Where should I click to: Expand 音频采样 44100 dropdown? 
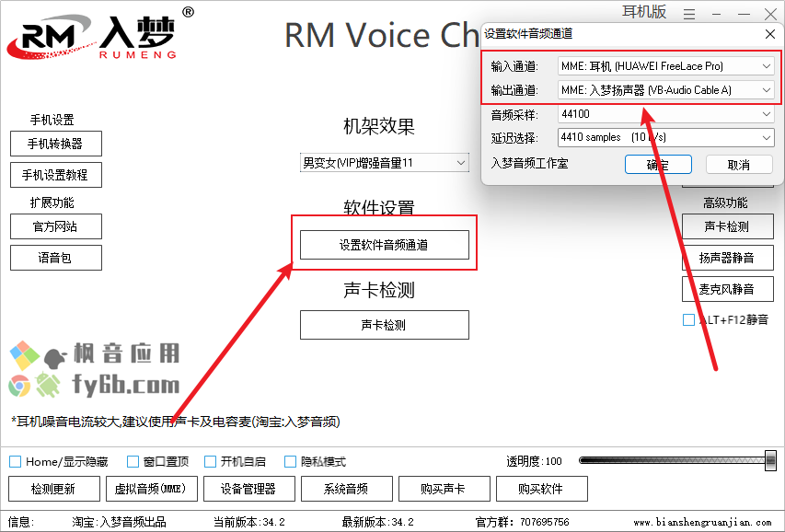tap(666, 114)
